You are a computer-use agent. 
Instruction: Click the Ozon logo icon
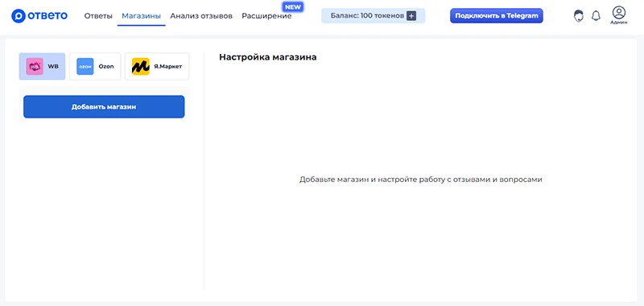(85, 66)
